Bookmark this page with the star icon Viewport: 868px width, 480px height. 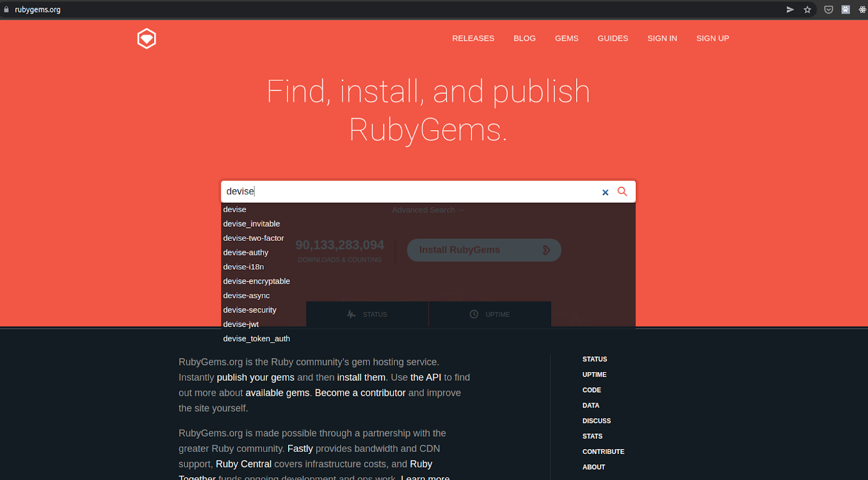807,9
